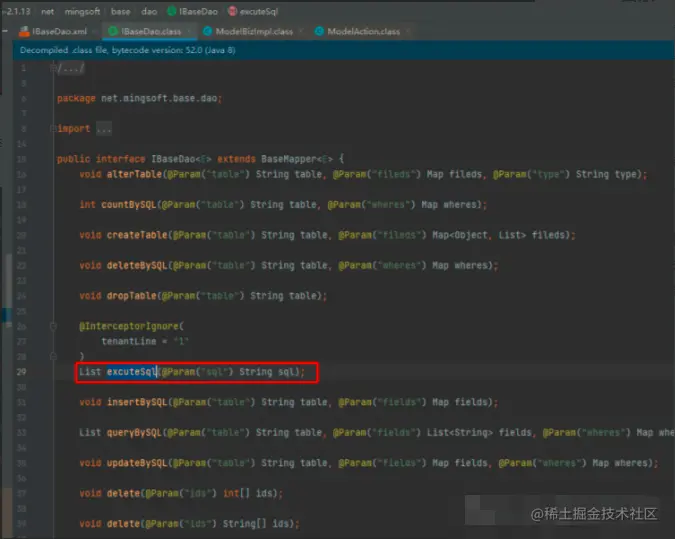Click the tenantLine attribute
The width and height of the screenshot is (675, 539).
(x=129, y=341)
